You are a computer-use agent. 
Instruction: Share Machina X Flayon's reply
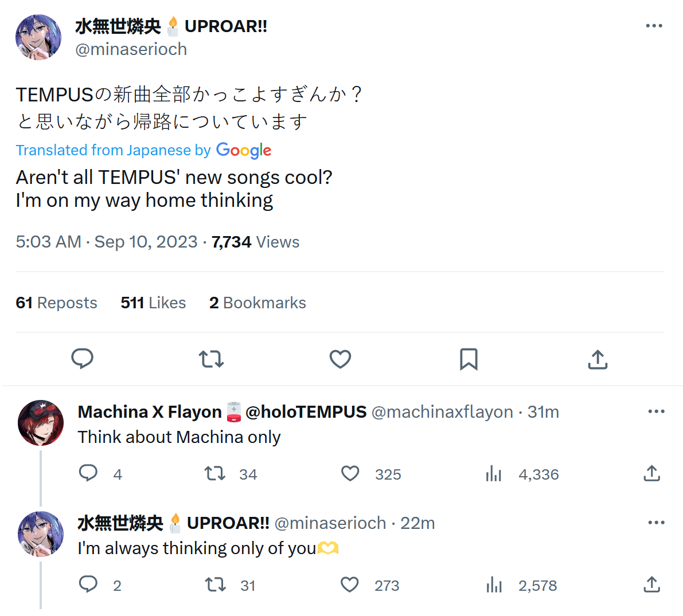pyautogui.click(x=651, y=473)
